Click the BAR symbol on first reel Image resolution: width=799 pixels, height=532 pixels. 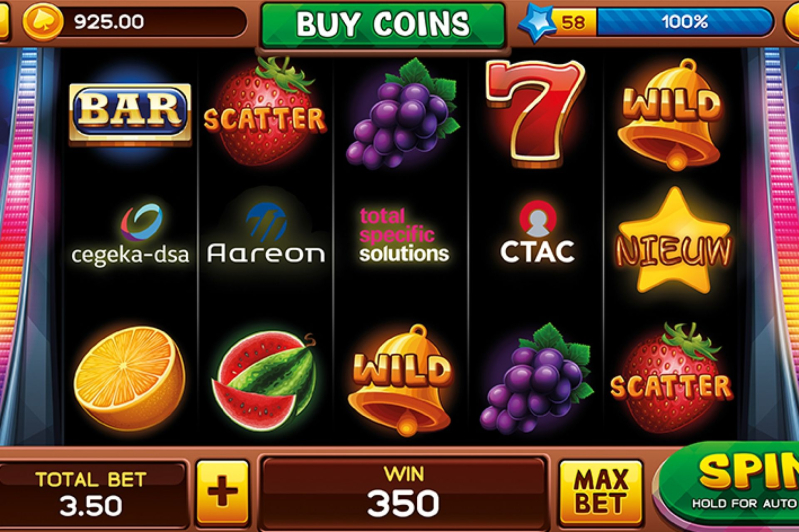pyautogui.click(x=130, y=113)
